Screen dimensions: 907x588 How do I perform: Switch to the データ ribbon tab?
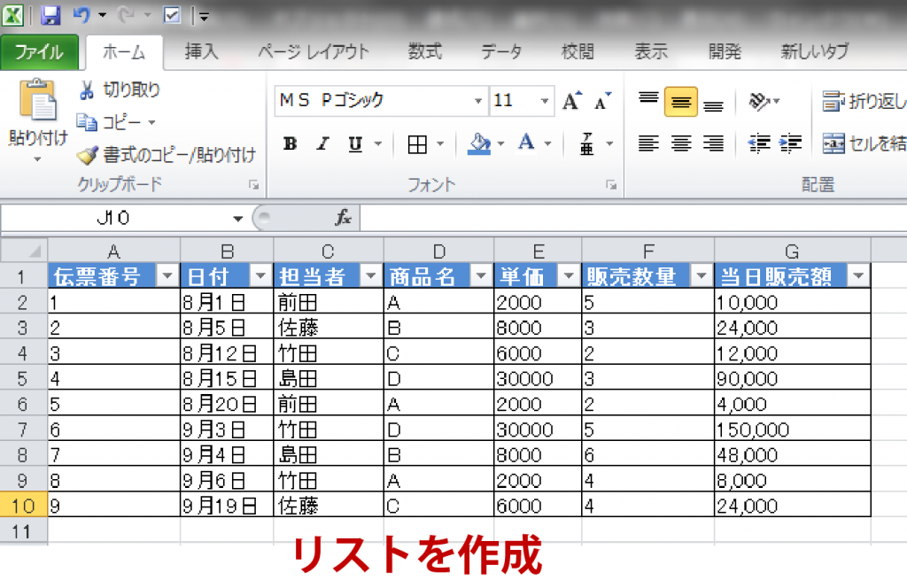[x=500, y=51]
